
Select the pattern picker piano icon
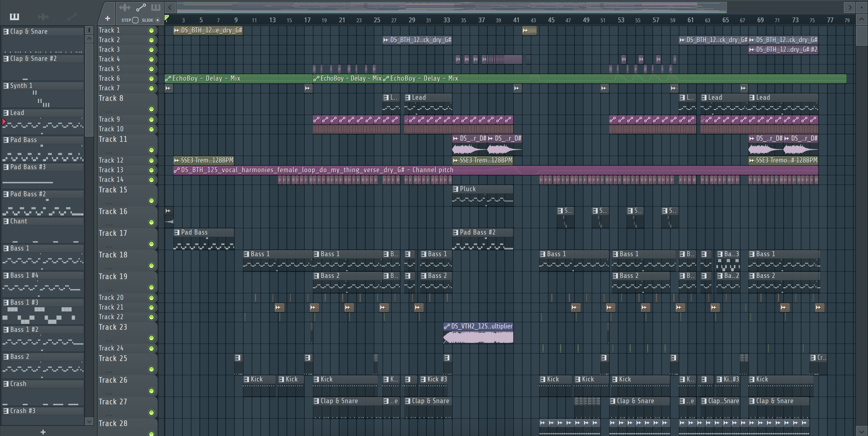14,17
